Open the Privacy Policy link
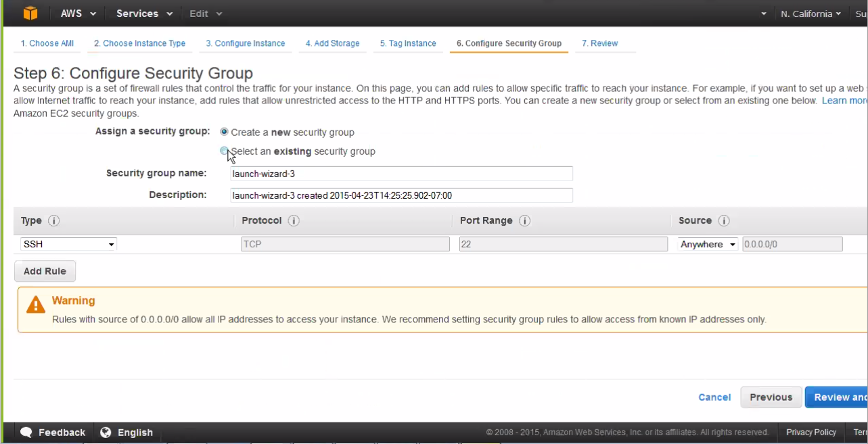Viewport: 868px width, 444px height. (x=811, y=433)
